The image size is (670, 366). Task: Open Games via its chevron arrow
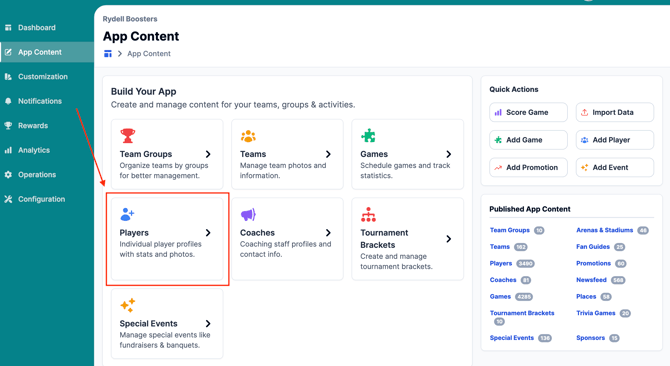[449, 154]
